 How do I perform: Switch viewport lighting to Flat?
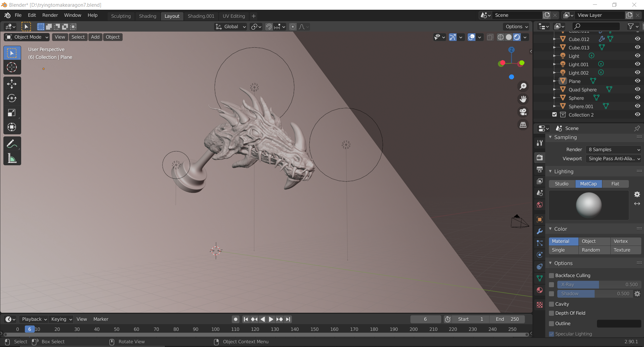(x=615, y=183)
